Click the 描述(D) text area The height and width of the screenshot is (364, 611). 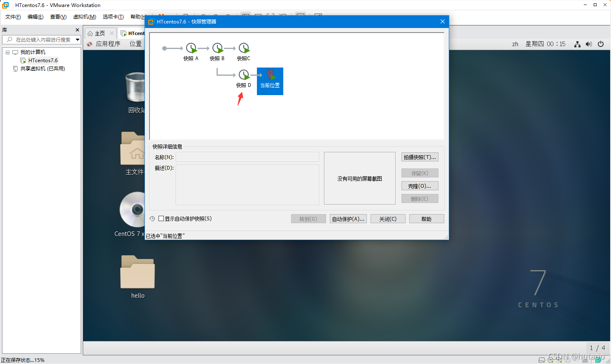point(247,184)
